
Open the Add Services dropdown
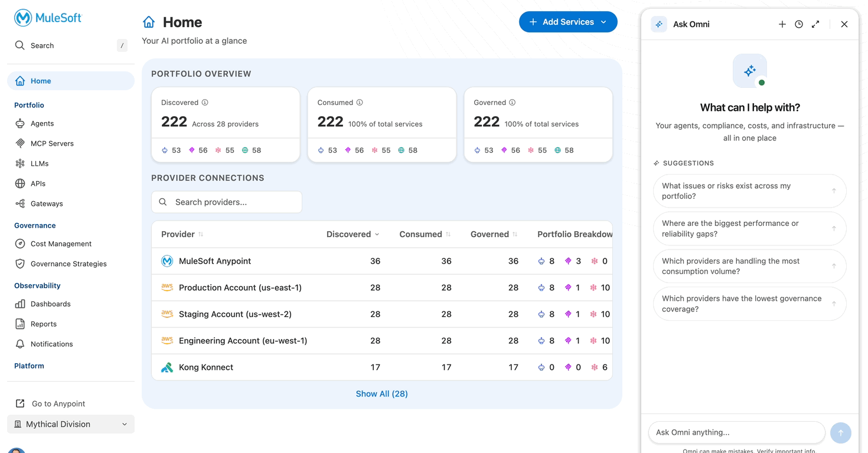pos(568,22)
